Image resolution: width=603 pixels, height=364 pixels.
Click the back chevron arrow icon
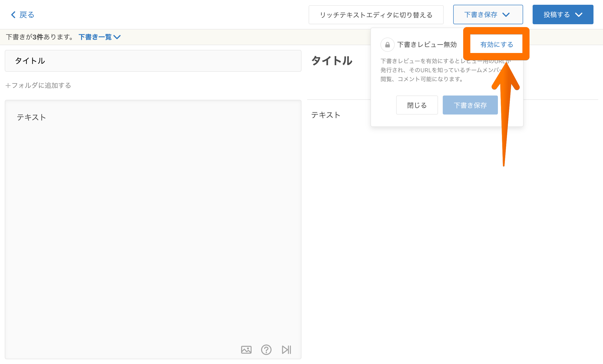(x=13, y=15)
